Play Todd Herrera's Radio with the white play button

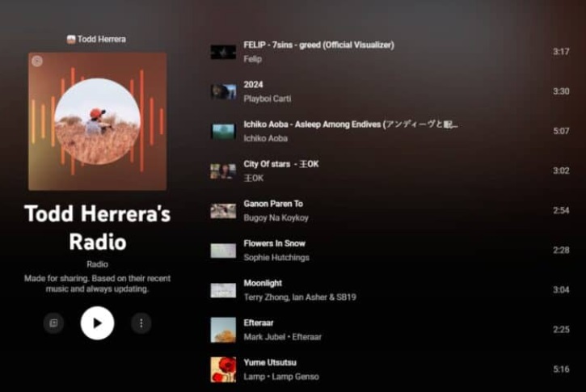tap(97, 323)
